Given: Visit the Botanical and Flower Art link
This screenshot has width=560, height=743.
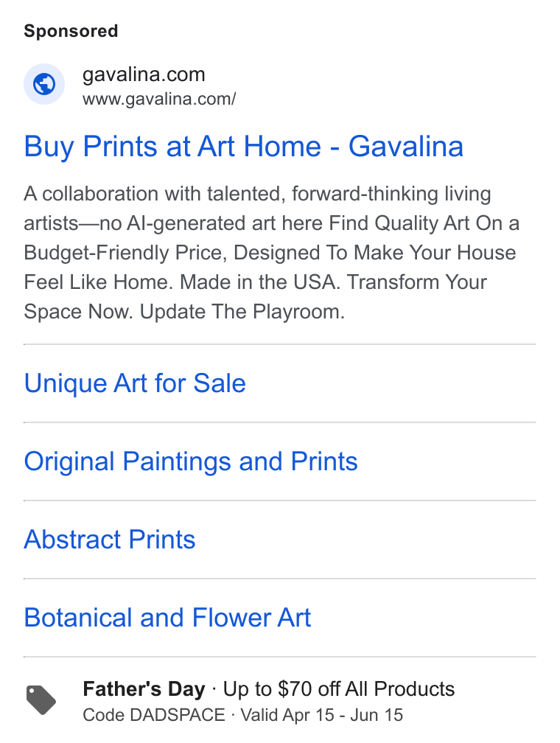Looking at the screenshot, I should click(168, 618).
